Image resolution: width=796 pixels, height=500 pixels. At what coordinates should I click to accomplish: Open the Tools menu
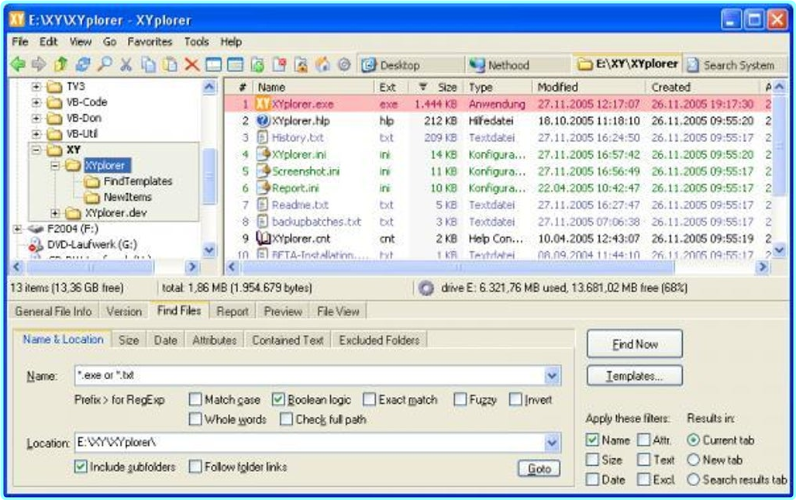(x=196, y=42)
